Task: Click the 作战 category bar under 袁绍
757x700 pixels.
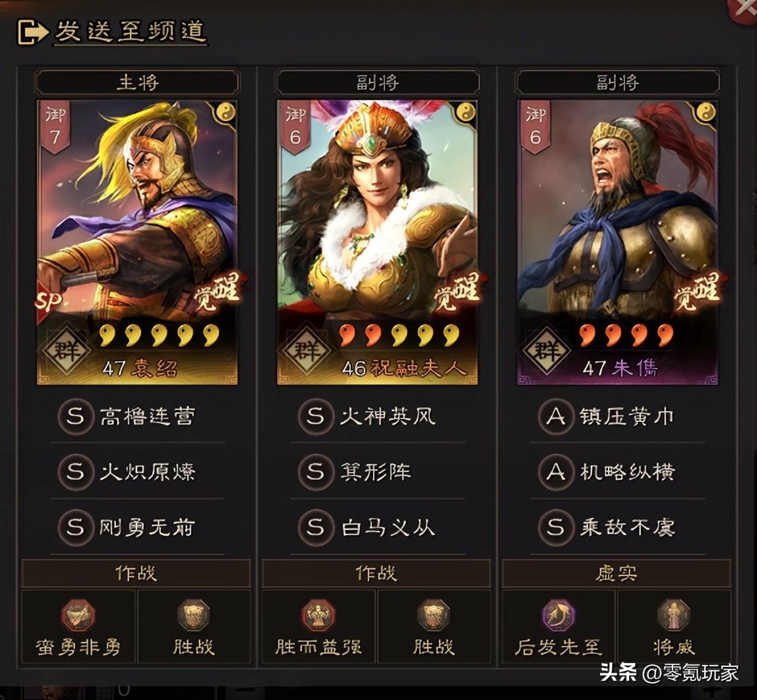Action: (136, 573)
